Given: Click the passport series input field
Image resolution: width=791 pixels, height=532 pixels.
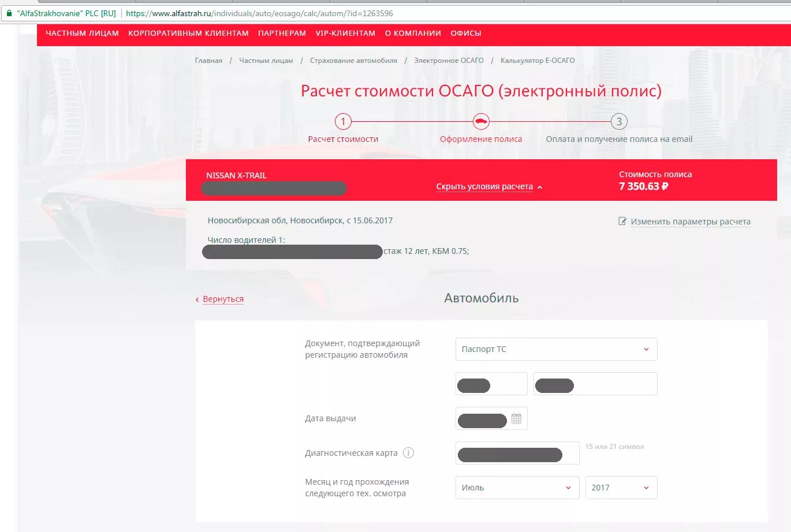Looking at the screenshot, I should click(491, 384).
